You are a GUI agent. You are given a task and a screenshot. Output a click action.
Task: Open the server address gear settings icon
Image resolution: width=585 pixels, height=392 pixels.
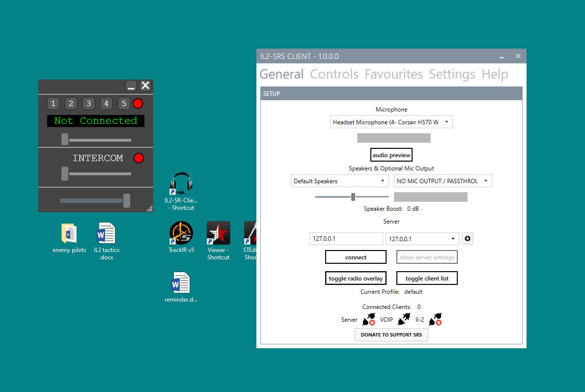(468, 239)
